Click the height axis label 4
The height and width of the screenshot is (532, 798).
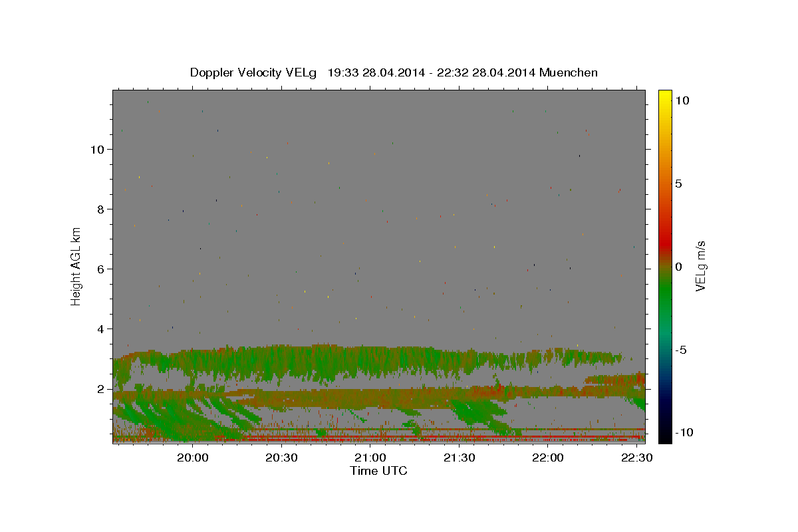point(102,329)
